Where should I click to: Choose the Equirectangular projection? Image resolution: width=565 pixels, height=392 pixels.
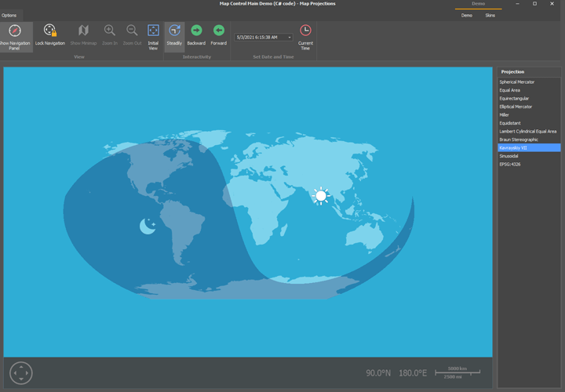click(x=514, y=98)
